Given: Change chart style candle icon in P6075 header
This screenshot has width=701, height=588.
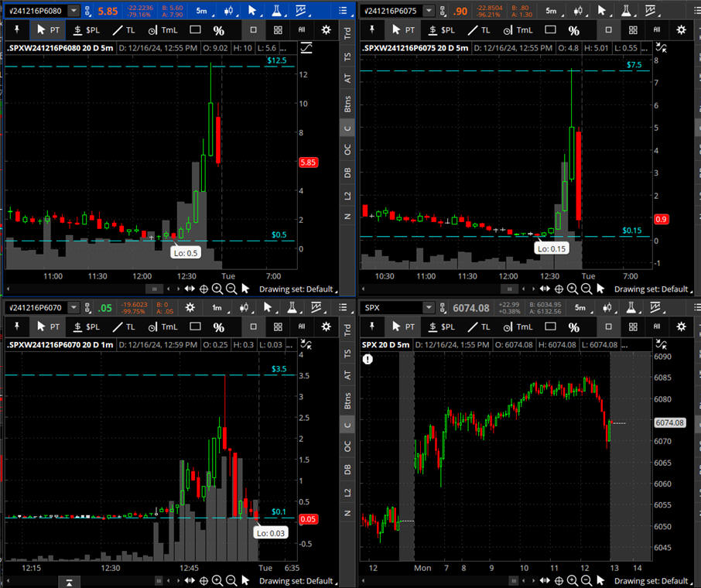Looking at the screenshot, I should pyautogui.click(x=579, y=11).
